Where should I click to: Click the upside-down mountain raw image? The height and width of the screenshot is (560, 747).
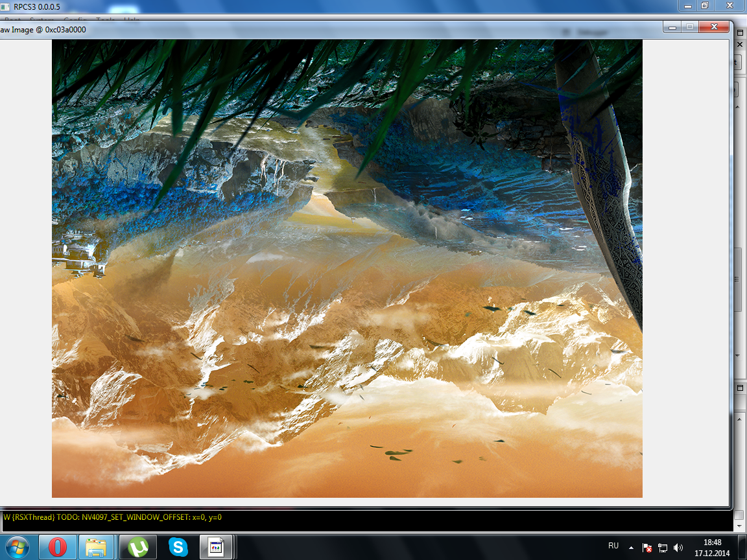347,268
